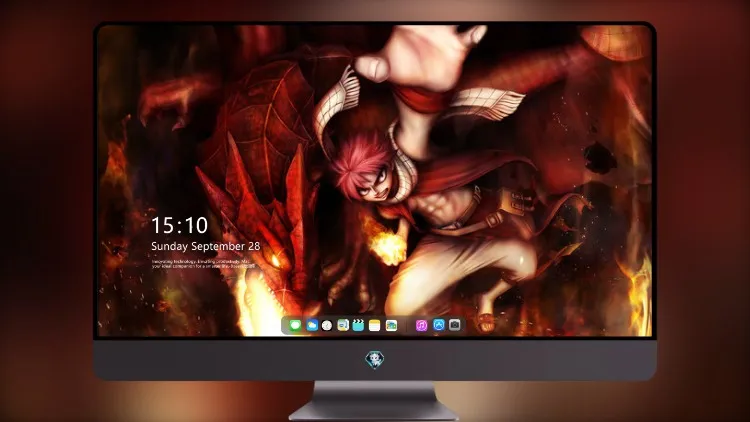This screenshot has width=750, height=422.
Task: Open the gray Camera app in dock
Action: (x=455, y=325)
